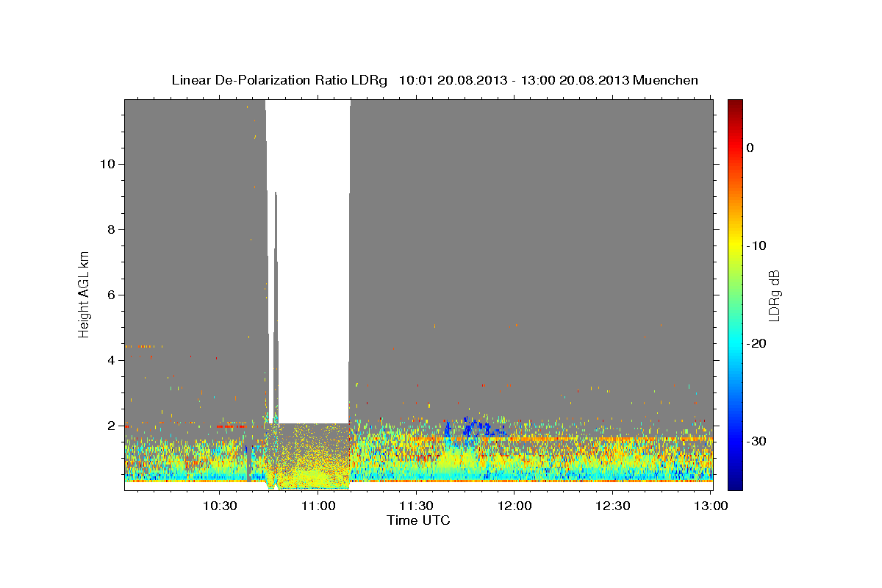Image resolution: width=882 pixels, height=588 pixels.
Task: Click the colorbar value -10 label
Action: click(x=757, y=245)
